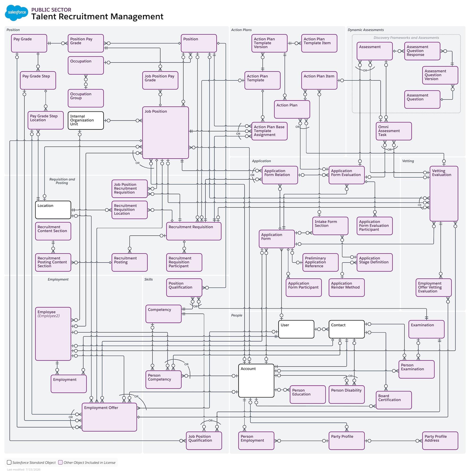This screenshot has height=476, width=471.
Task: Select the Pay Grade Step Location entity
Action: pos(46,120)
